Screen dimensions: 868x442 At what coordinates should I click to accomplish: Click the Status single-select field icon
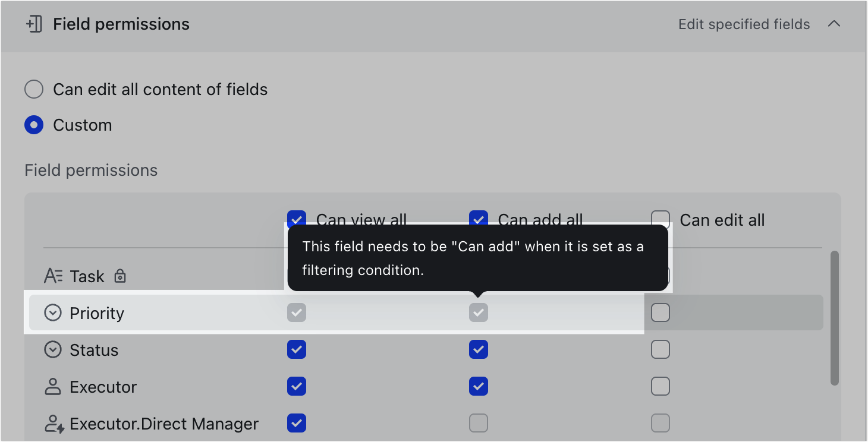point(53,350)
